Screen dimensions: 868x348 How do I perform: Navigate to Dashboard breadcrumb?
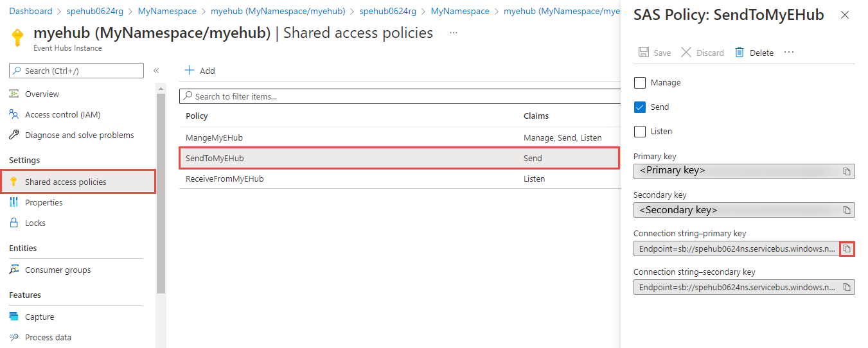(31, 12)
